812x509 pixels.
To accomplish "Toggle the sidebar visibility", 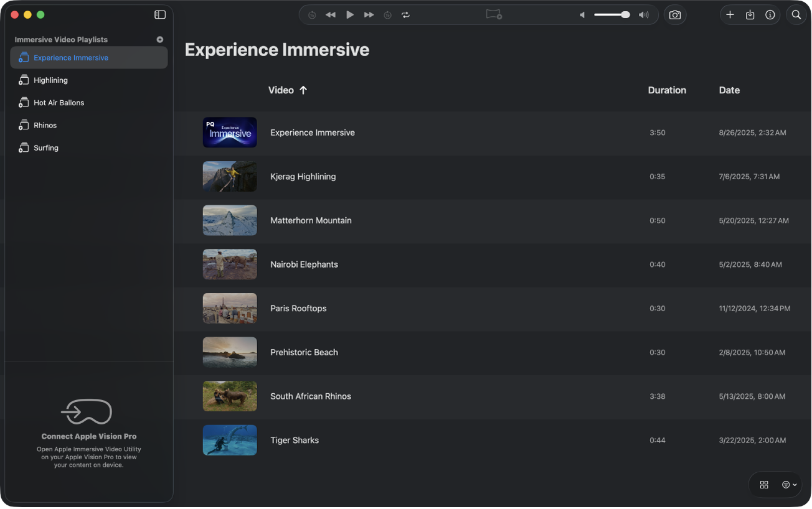I will (x=159, y=14).
